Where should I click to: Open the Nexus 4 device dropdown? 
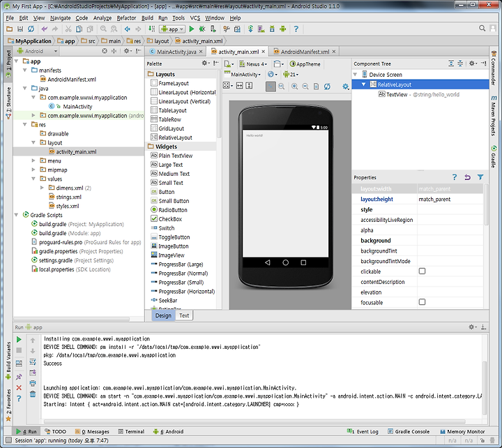point(253,64)
